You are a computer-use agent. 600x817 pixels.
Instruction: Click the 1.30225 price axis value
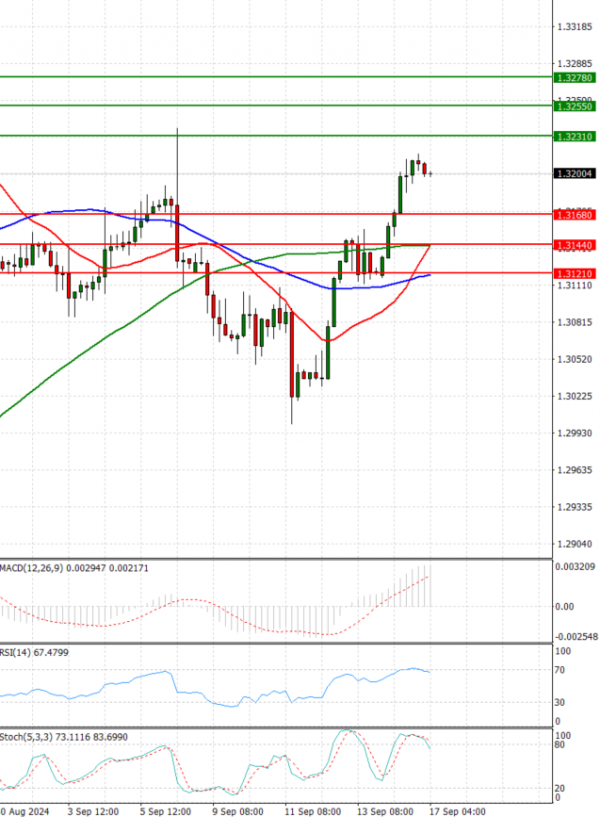[x=574, y=396]
